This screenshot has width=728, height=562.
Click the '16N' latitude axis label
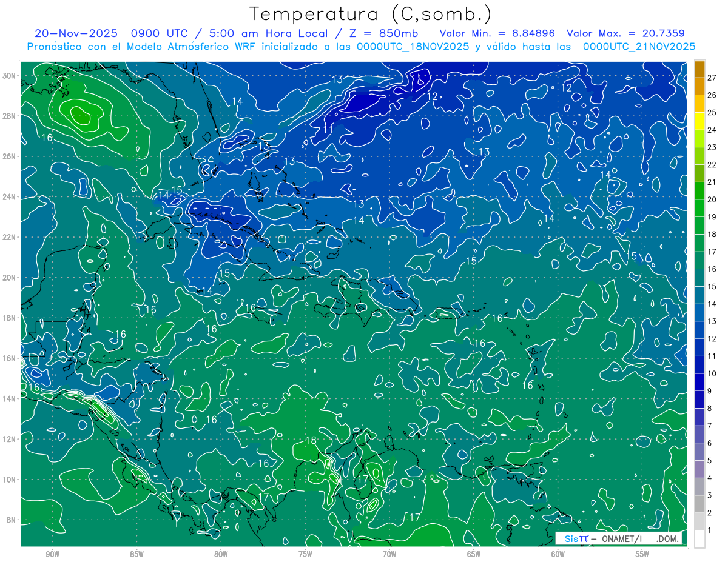tap(9, 358)
